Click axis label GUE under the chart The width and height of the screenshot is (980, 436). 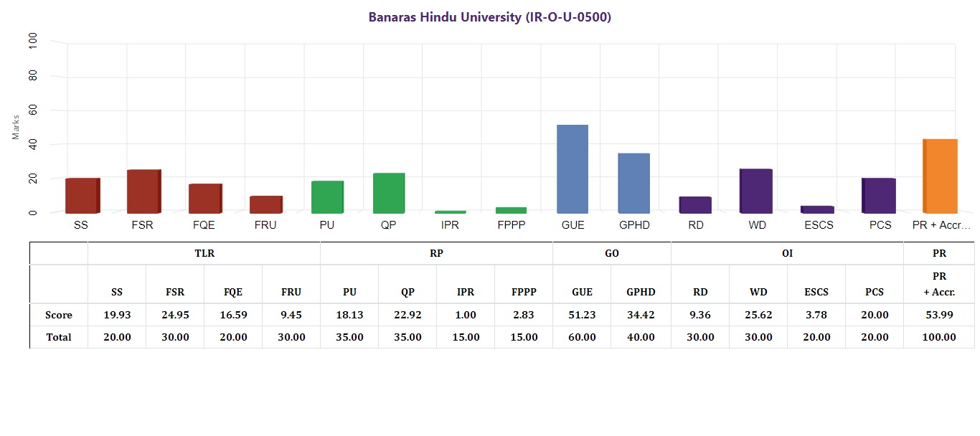pyautogui.click(x=573, y=225)
